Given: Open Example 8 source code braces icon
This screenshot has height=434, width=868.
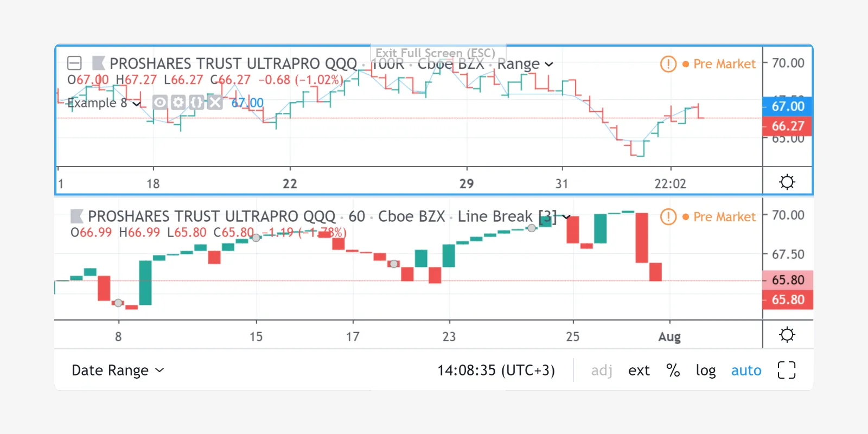Looking at the screenshot, I should click(197, 103).
